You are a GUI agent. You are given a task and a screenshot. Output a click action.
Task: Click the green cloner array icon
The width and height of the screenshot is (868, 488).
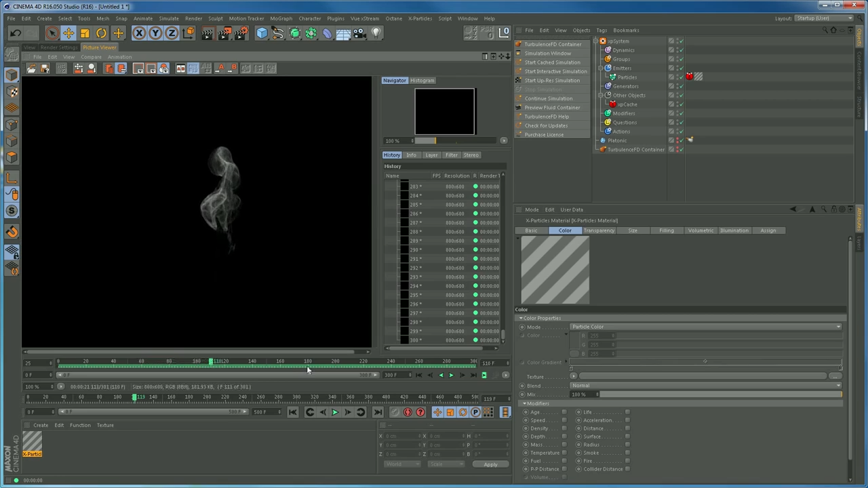click(x=311, y=33)
